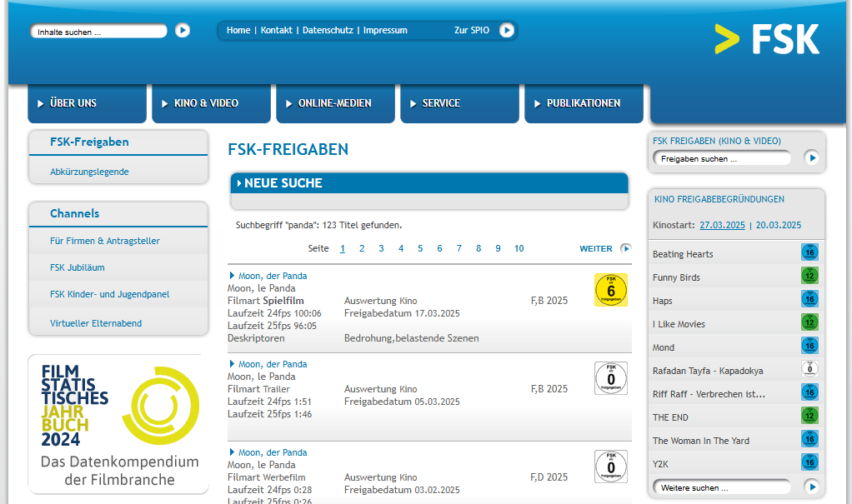This screenshot has height=504, width=852.
Task: Click the FSK 12 badge beside THE END
Action: click(x=809, y=416)
